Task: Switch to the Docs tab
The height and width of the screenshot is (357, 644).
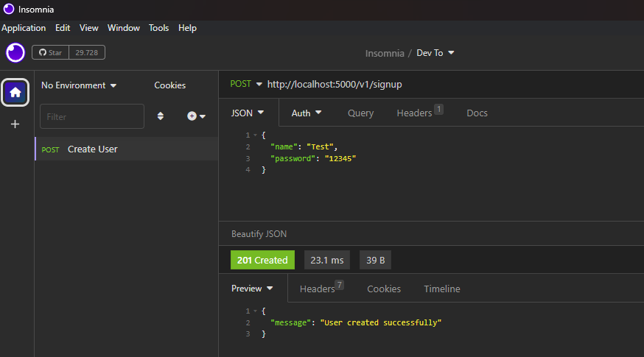Action: pyautogui.click(x=477, y=113)
